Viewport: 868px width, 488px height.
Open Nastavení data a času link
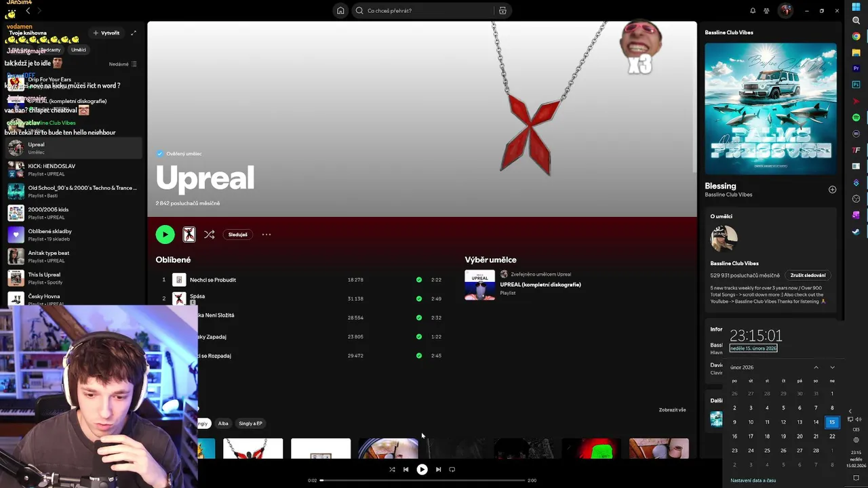(753, 481)
